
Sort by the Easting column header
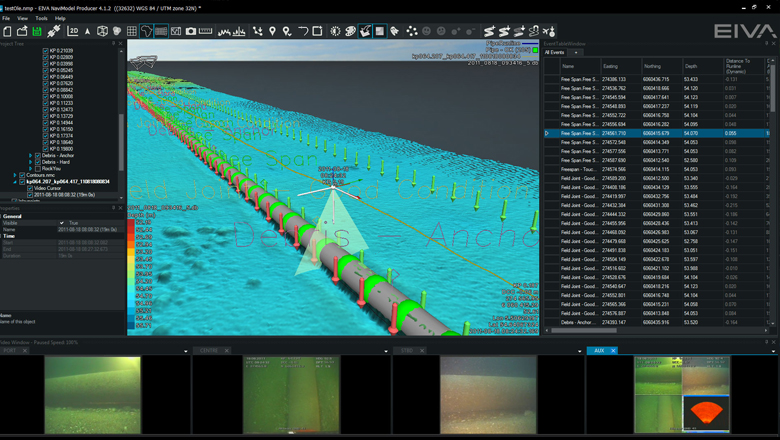610,65
